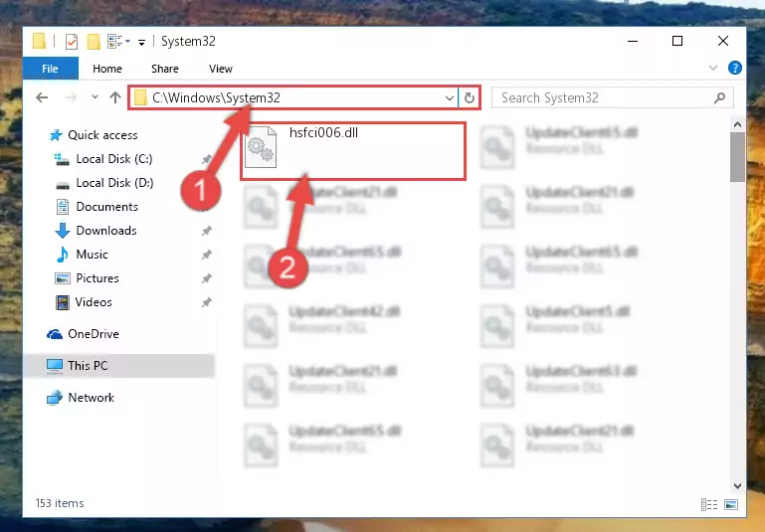Open the Share ribbon tab

point(165,69)
